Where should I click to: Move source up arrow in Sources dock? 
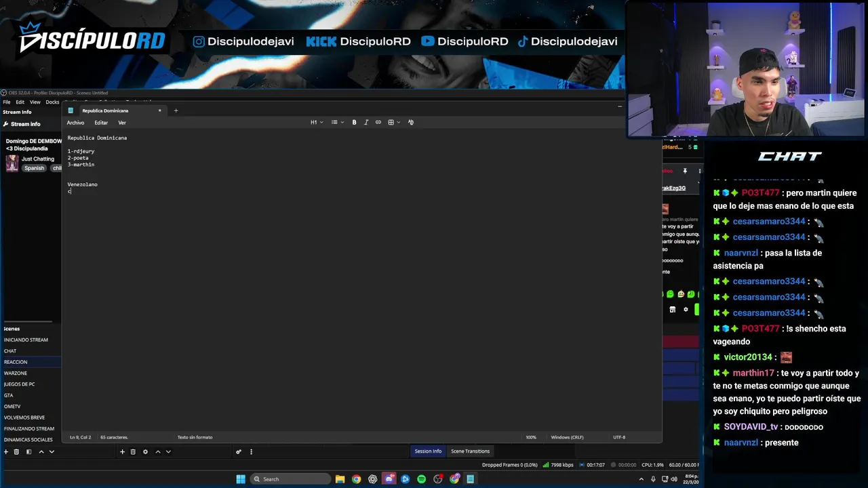click(x=157, y=451)
